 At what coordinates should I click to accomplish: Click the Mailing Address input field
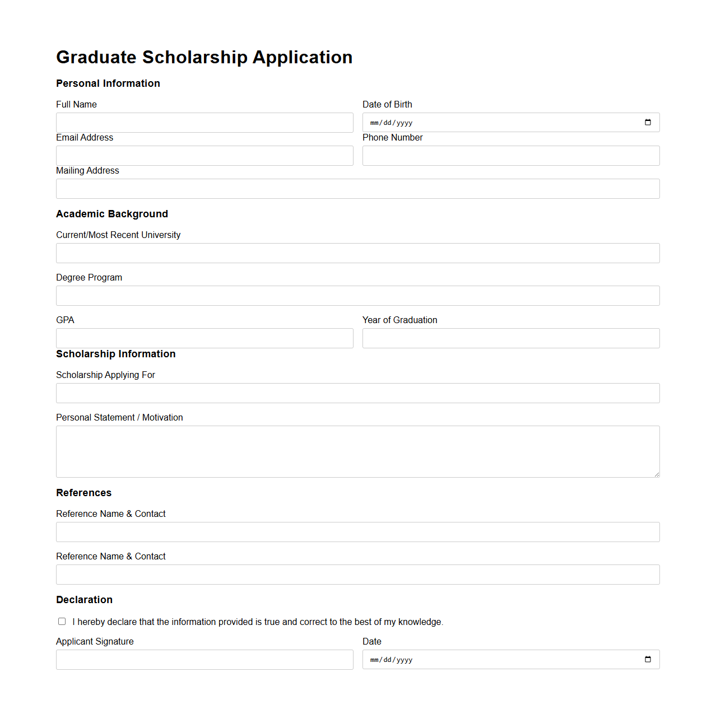click(x=357, y=189)
